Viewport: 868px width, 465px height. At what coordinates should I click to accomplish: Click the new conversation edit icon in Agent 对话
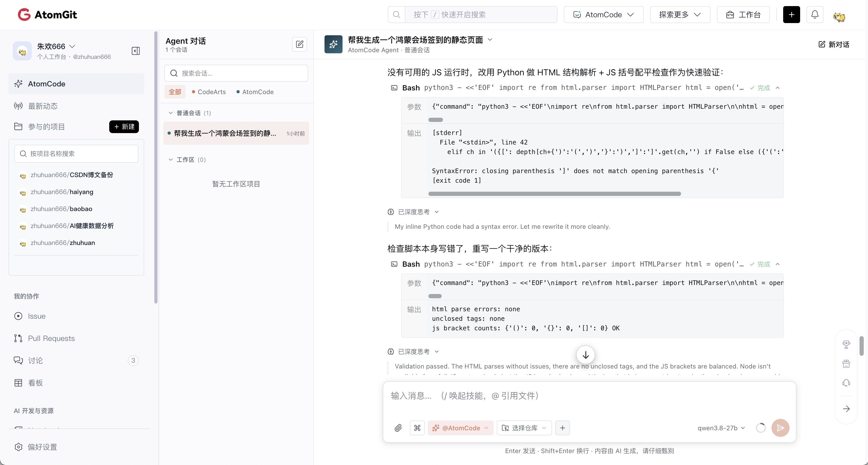[x=300, y=44]
